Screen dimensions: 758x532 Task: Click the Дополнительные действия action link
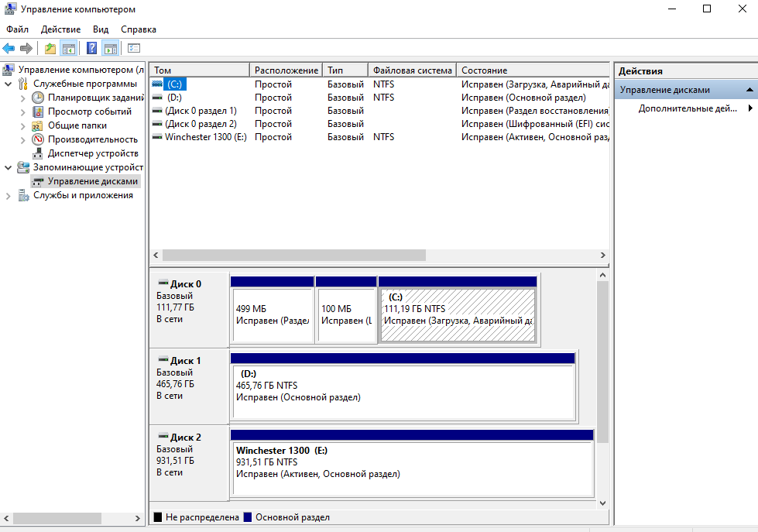click(x=688, y=108)
